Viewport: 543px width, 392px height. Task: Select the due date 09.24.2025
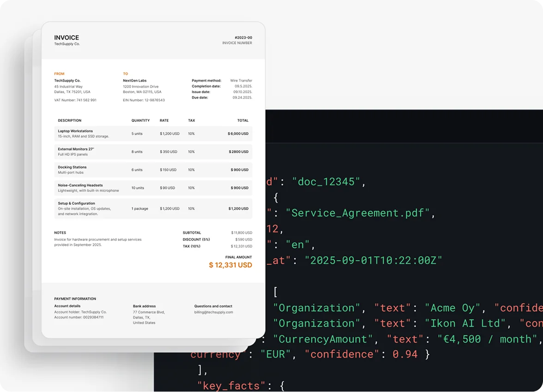[242, 97]
